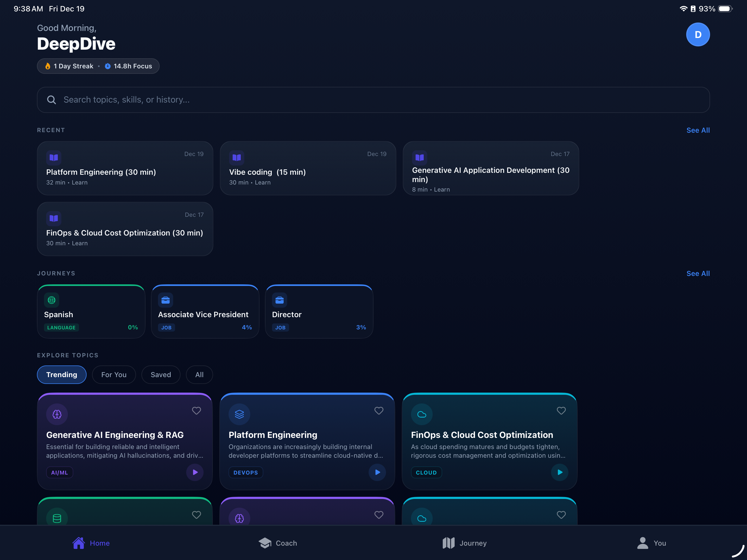Viewport: 747px width, 560px height.
Task: Tap the search magnifier icon
Action: click(51, 100)
